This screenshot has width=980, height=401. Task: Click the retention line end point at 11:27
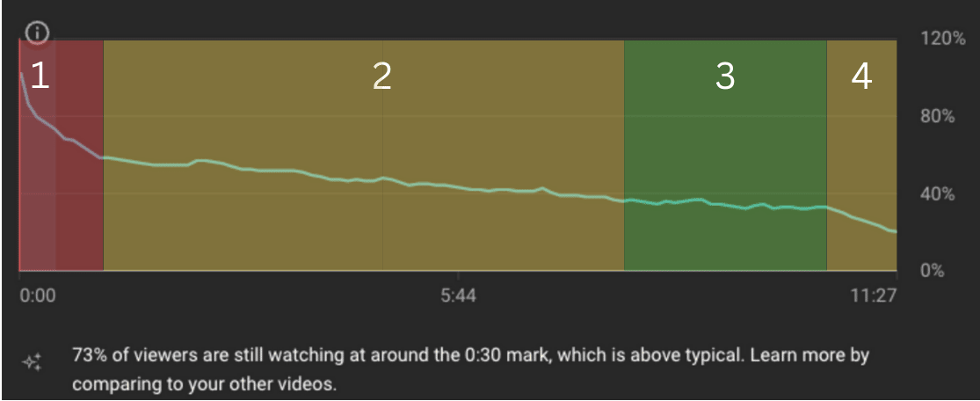point(896,231)
